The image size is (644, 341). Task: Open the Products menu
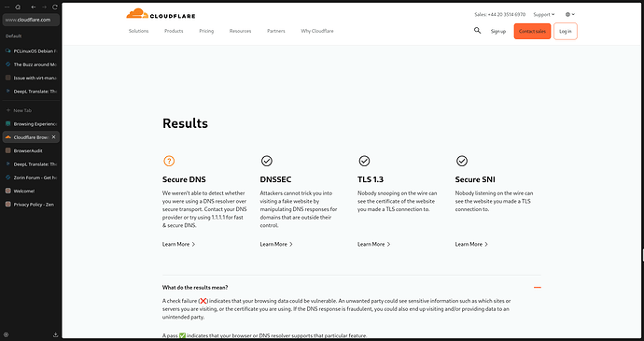pos(174,31)
